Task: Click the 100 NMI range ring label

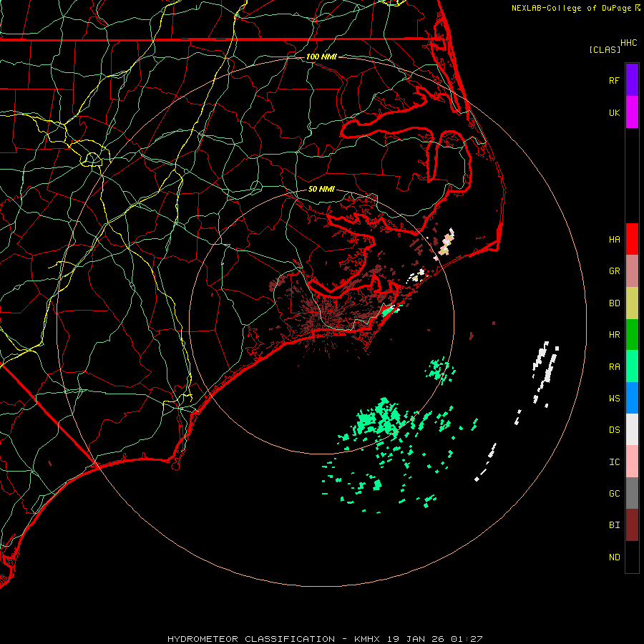Action: coord(321,57)
